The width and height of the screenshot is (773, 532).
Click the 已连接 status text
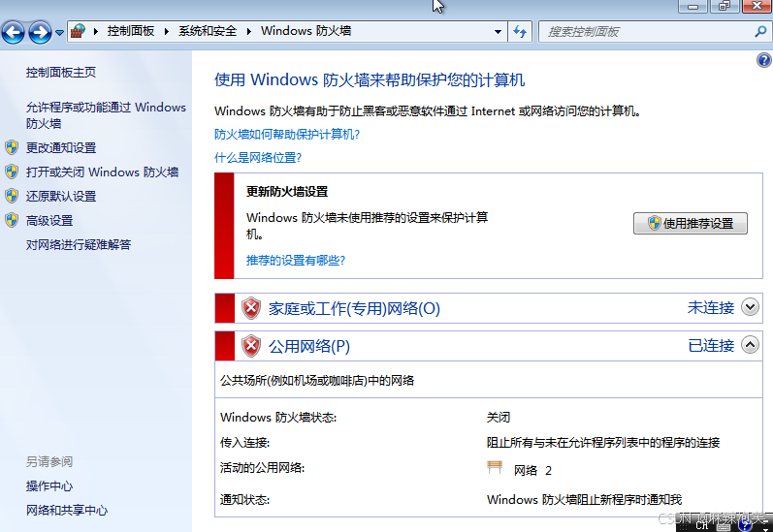[711, 345]
